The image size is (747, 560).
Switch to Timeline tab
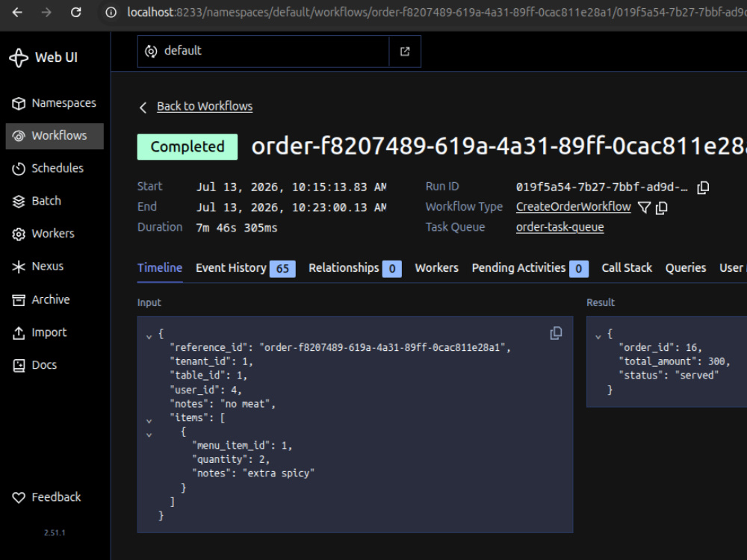coord(160,268)
